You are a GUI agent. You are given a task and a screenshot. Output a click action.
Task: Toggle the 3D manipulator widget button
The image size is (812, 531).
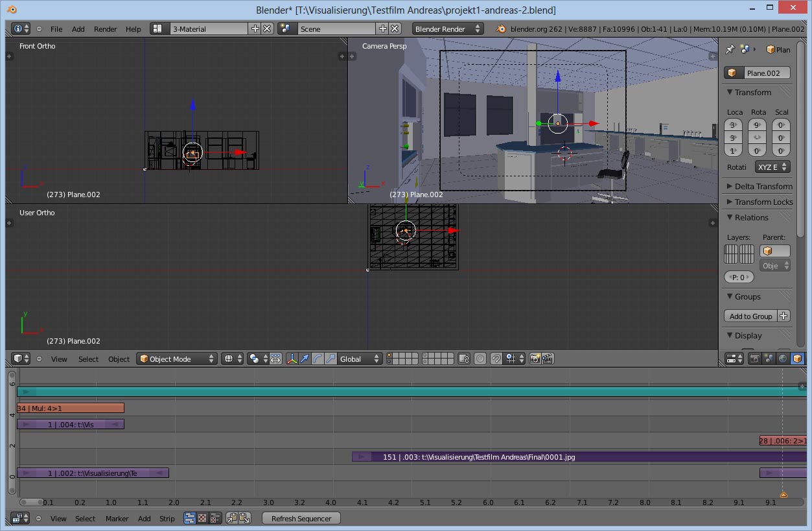click(x=292, y=359)
